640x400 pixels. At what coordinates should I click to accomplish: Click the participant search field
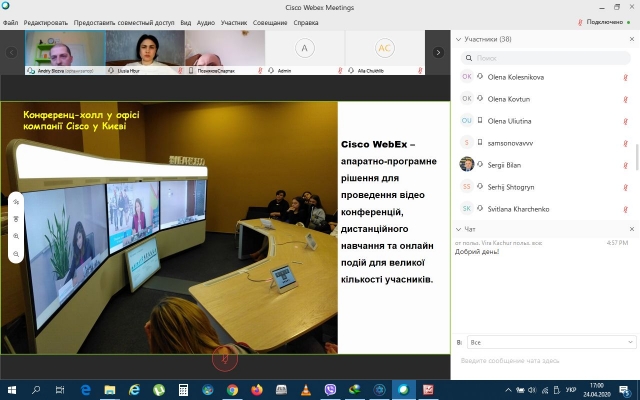[x=545, y=58]
